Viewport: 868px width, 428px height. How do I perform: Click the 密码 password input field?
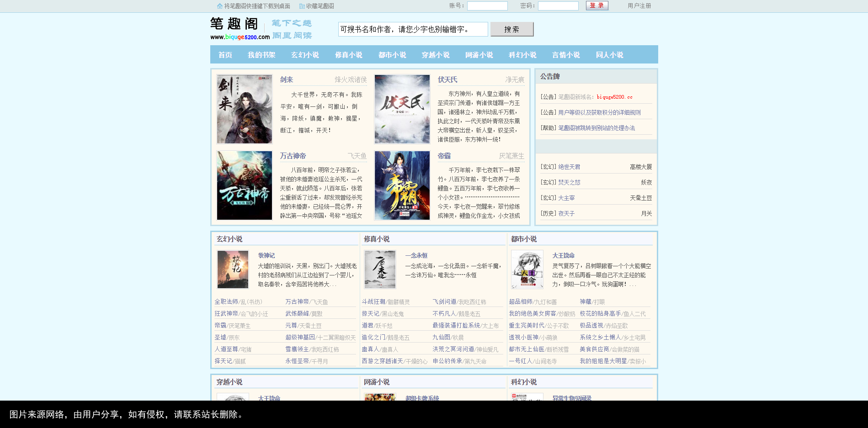[558, 6]
